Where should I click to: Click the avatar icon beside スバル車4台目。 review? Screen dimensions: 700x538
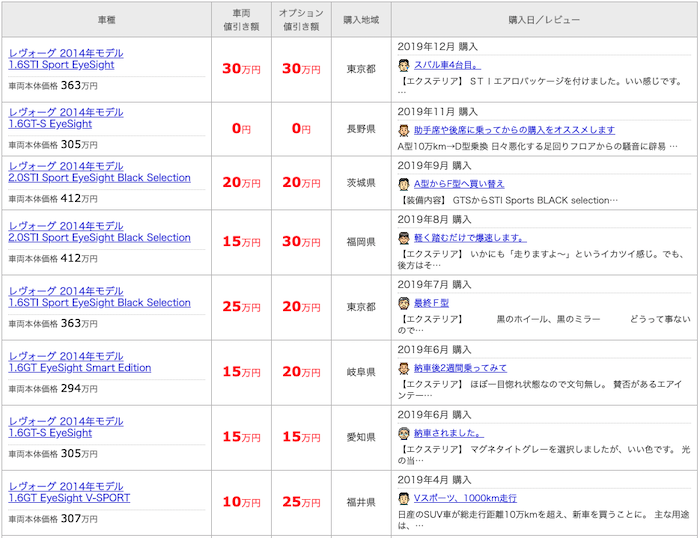pyautogui.click(x=404, y=65)
